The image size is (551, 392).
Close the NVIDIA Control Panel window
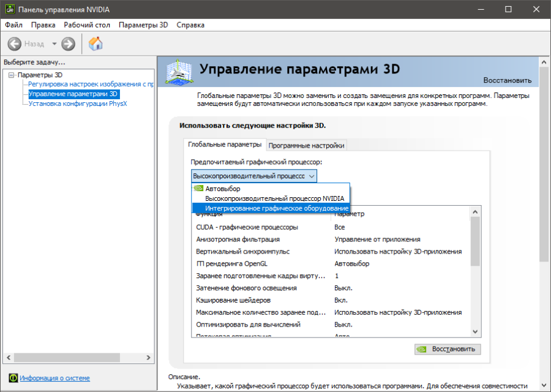pos(536,9)
